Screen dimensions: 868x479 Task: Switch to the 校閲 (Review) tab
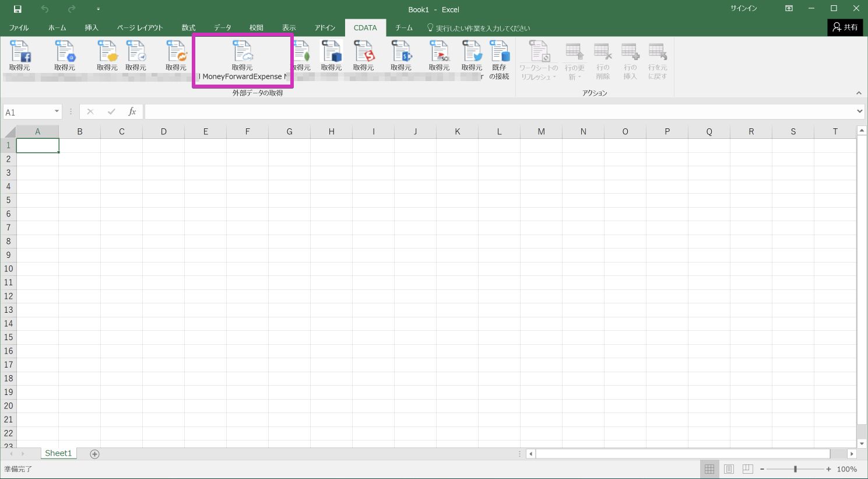(x=256, y=28)
